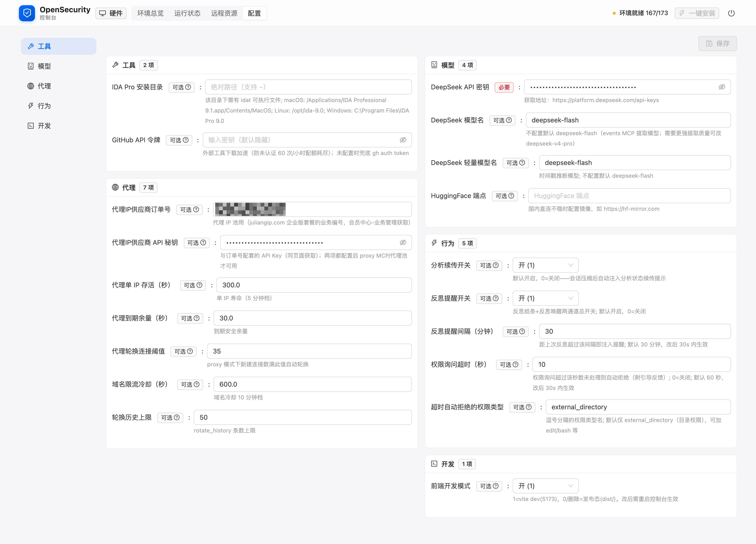Screen dimensions: 756x544
Task: Show the 代理IP供应商 API 秘钥
Action: pos(403,243)
